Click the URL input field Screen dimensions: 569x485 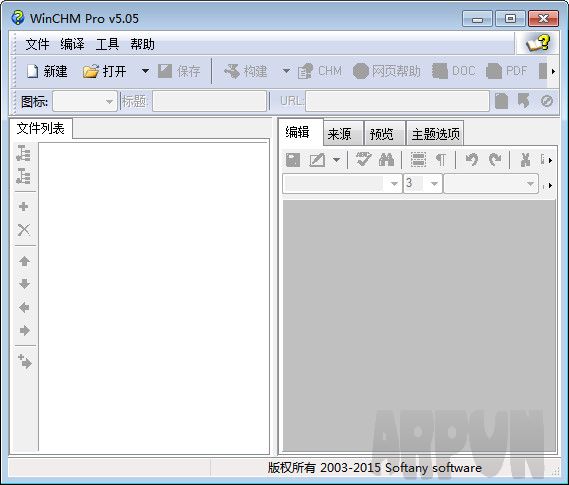(x=397, y=101)
